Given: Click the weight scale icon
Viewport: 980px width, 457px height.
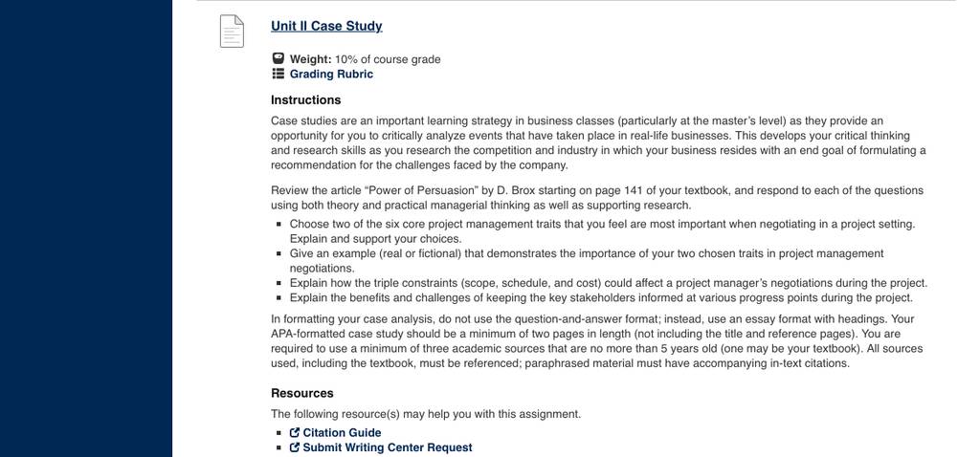Looking at the screenshot, I should pyautogui.click(x=278, y=58).
